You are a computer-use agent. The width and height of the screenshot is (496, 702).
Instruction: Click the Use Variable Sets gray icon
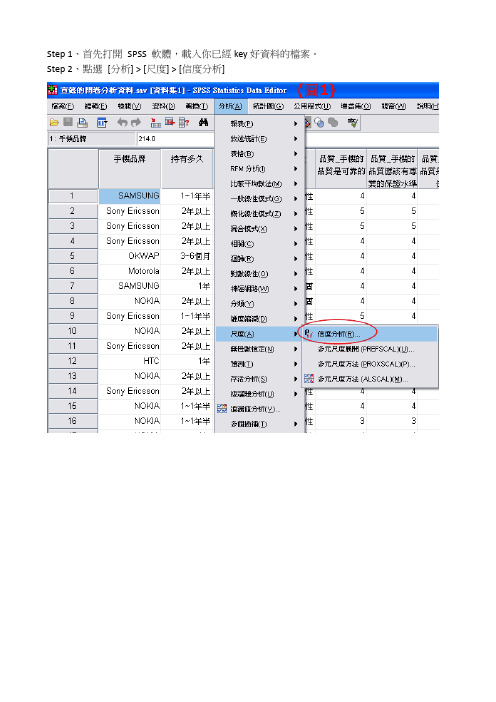point(333,122)
